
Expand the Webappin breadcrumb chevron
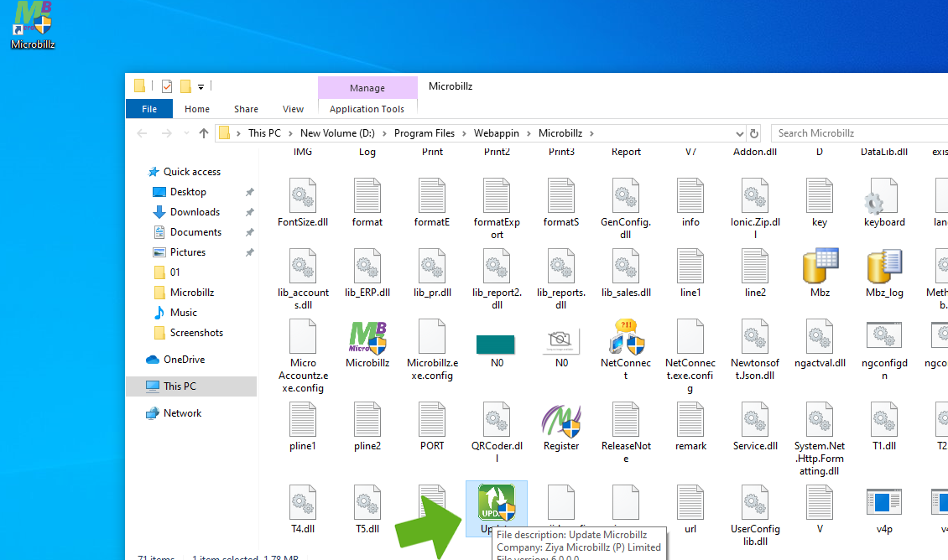[x=529, y=133]
